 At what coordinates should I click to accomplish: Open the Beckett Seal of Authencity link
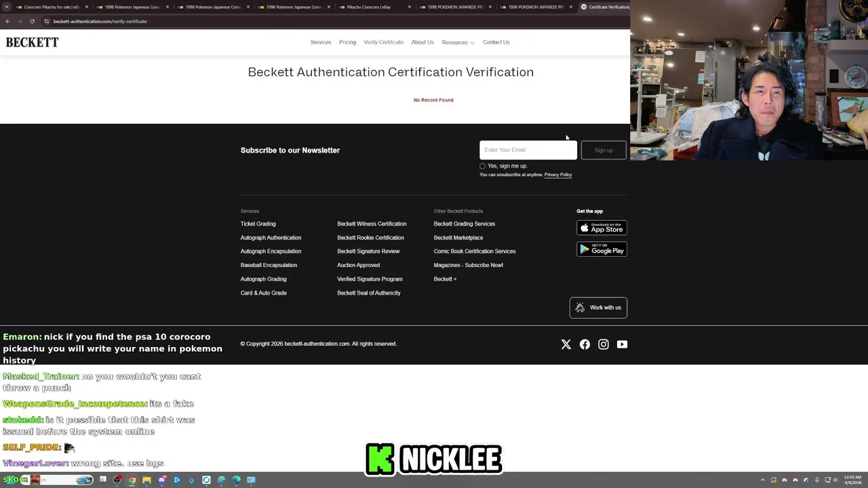click(369, 293)
